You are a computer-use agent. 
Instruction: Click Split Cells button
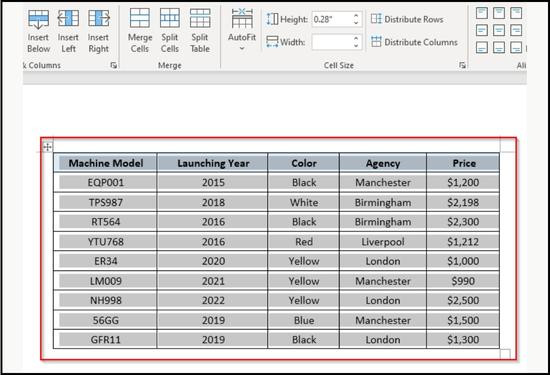170,31
